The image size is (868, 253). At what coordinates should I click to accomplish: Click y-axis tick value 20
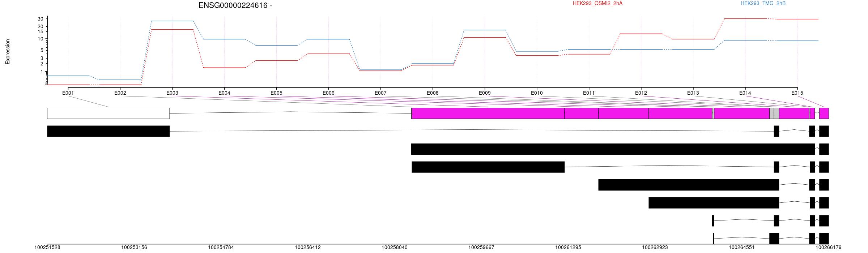(41, 26)
